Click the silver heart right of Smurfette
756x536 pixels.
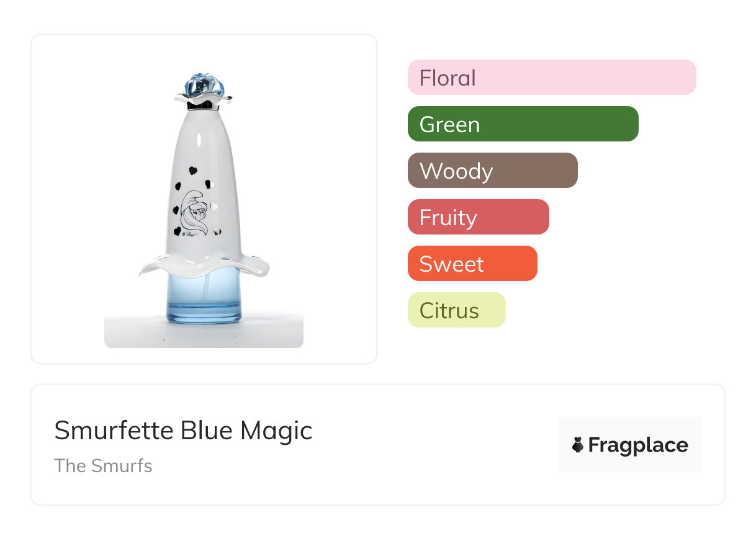214,207
